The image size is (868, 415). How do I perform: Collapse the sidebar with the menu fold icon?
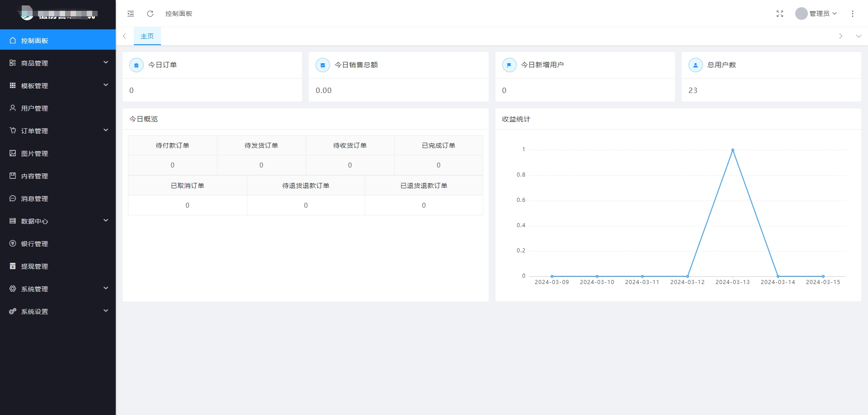131,14
